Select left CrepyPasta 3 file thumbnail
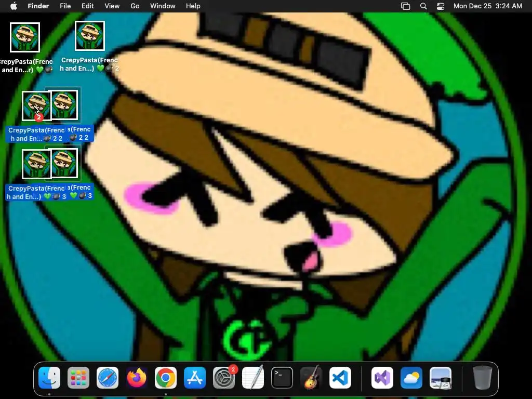532x399 pixels. (x=37, y=164)
